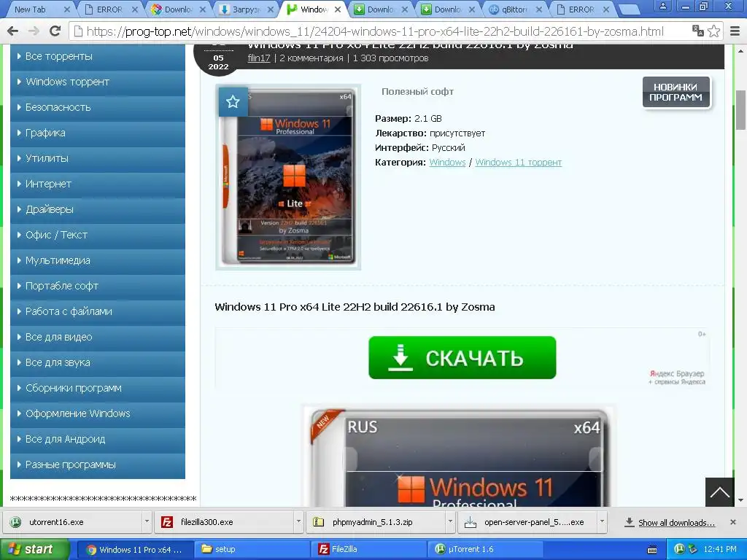The width and height of the screenshot is (747, 560).
Task: Click the browser forward arrow
Action: [34, 31]
